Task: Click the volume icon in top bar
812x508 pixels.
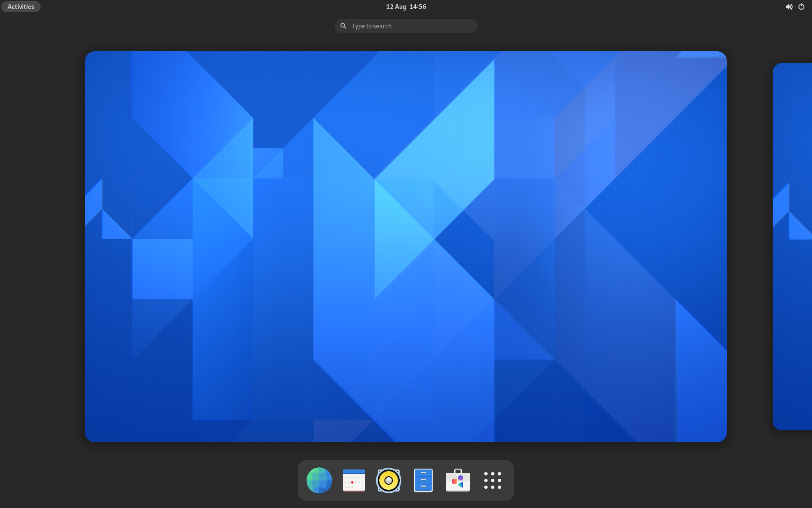Action: pos(789,7)
